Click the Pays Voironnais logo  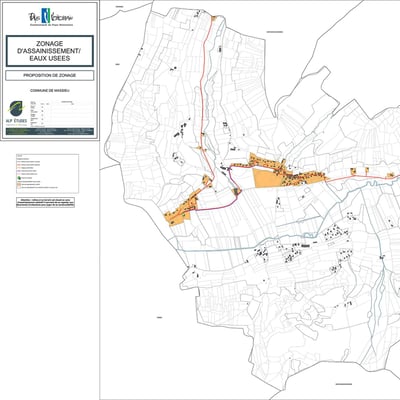(x=51, y=18)
